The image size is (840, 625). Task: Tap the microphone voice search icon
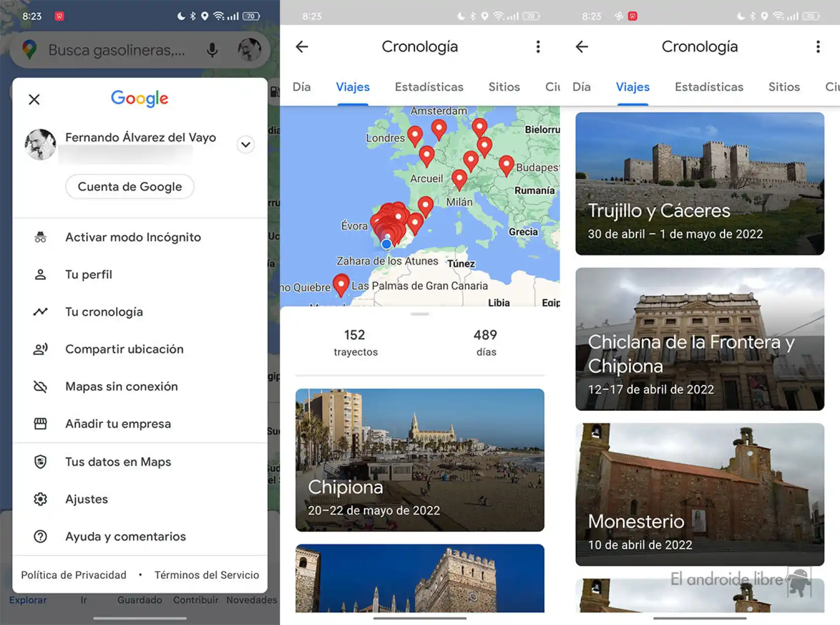click(x=212, y=50)
